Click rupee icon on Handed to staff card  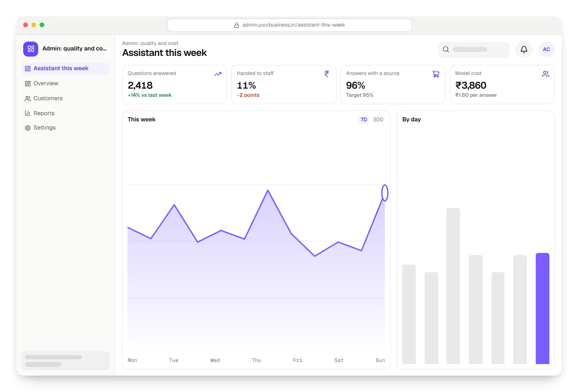[x=327, y=74]
